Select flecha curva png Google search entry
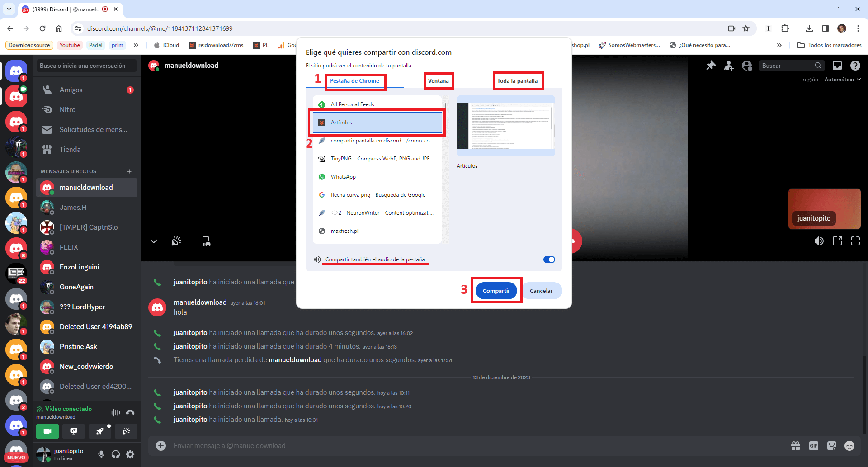868x467 pixels. [377, 195]
